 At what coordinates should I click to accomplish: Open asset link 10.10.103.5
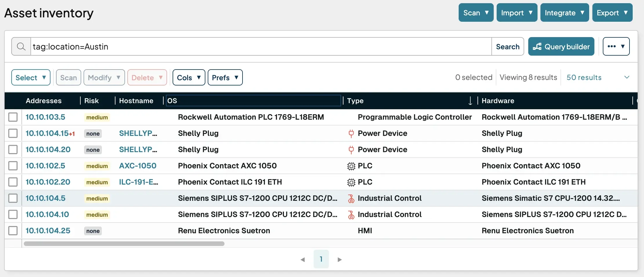(x=45, y=117)
